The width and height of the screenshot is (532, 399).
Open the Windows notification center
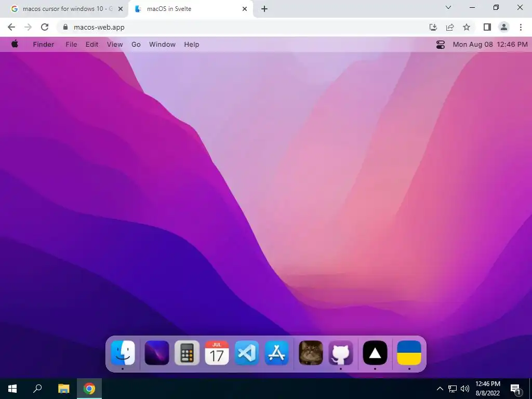click(515, 389)
